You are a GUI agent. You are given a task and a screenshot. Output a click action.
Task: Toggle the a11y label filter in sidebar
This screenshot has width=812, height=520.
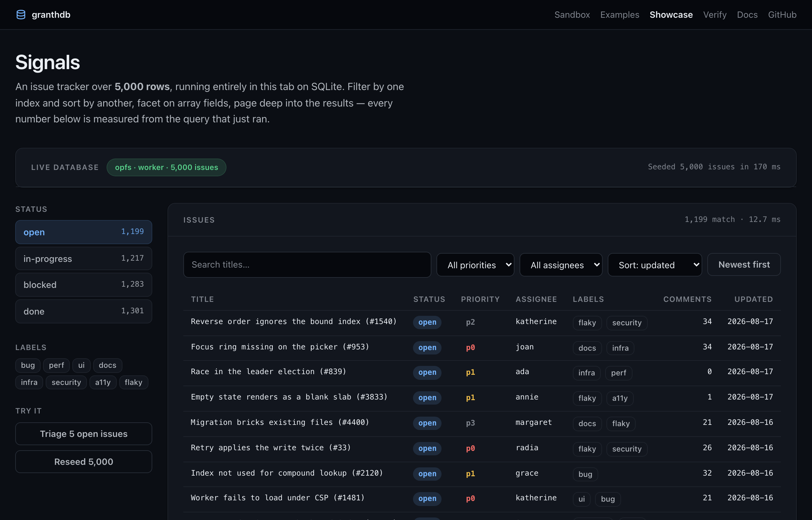103,382
